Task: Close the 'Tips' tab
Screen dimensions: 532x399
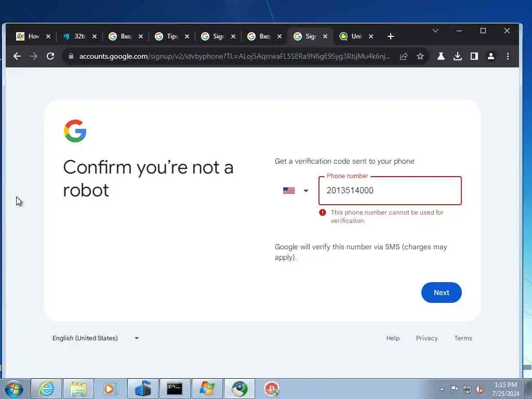Action: pos(187,36)
